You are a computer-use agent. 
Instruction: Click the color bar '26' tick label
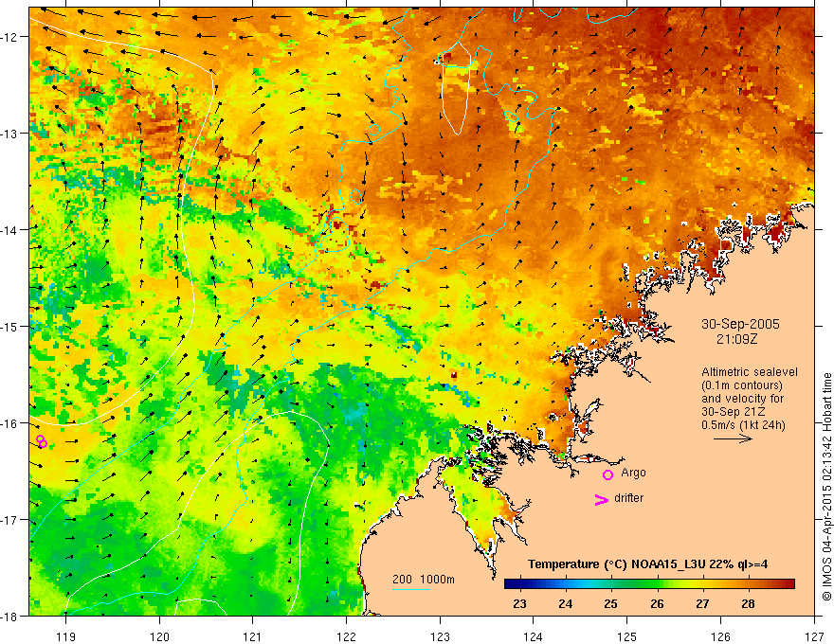click(x=657, y=604)
